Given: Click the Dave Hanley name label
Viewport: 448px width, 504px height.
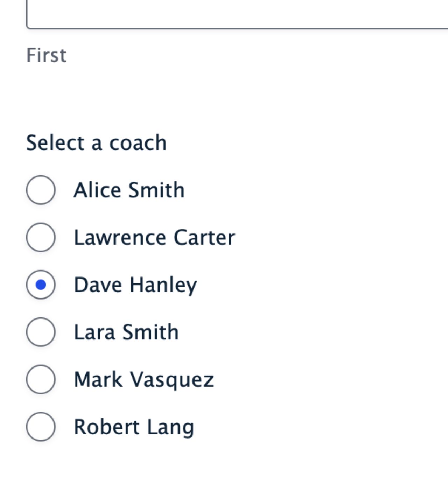Looking at the screenshot, I should pyautogui.click(x=135, y=285).
